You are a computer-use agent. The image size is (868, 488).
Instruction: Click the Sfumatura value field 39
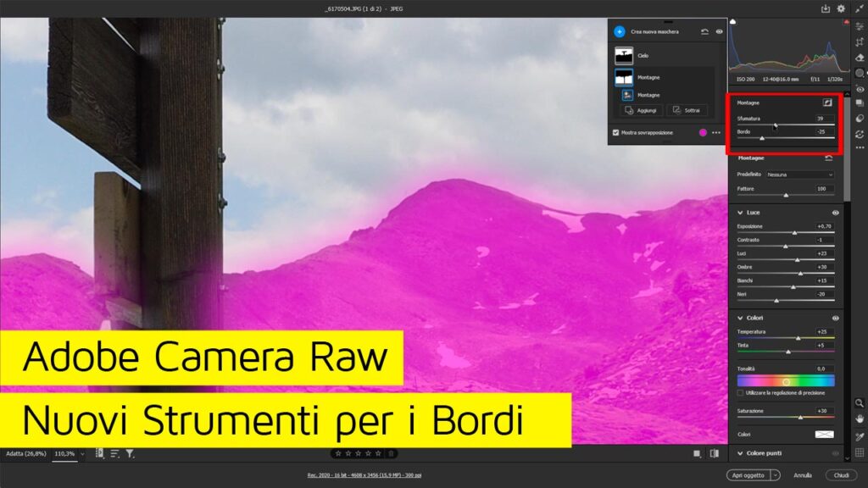pyautogui.click(x=824, y=119)
